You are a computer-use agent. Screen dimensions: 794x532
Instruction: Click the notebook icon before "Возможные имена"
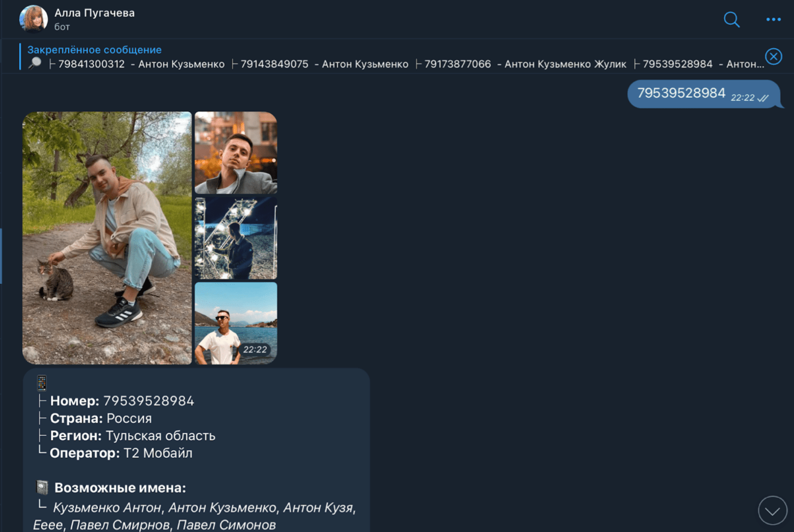[42, 488]
